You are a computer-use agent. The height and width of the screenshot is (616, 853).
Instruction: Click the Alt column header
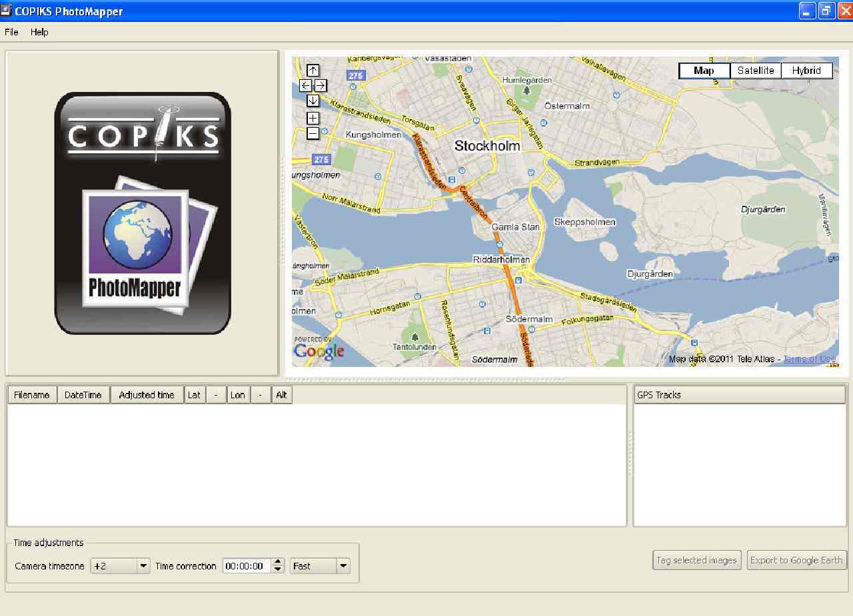point(281,395)
